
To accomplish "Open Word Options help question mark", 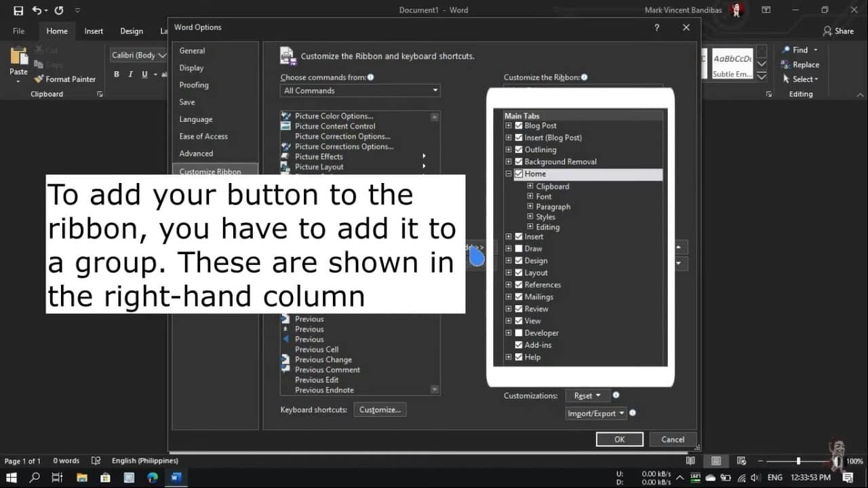I will (x=656, y=28).
